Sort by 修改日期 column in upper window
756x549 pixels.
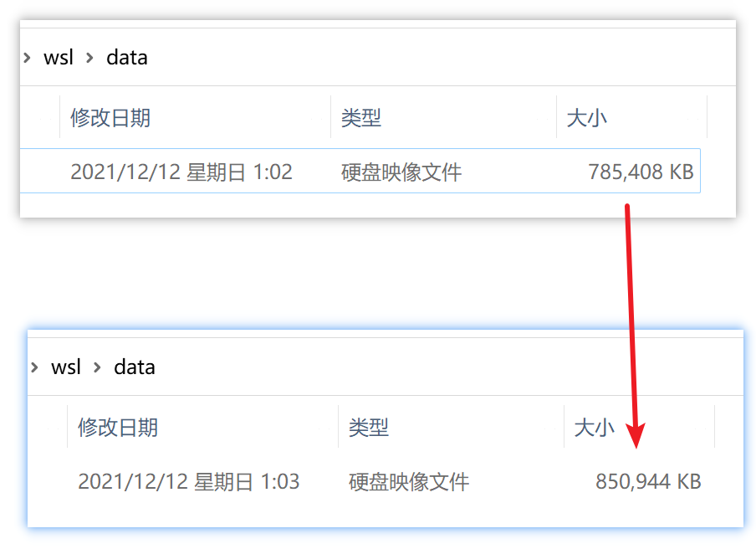(110, 118)
